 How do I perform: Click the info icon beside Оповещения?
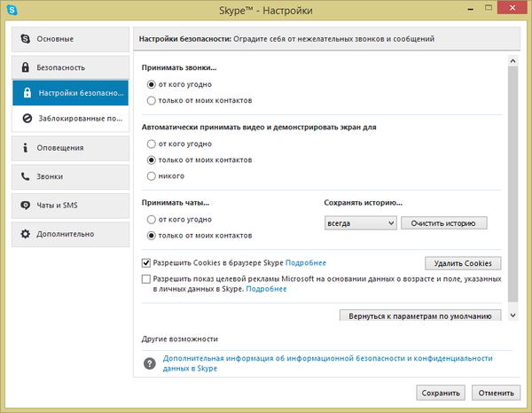tap(25, 147)
